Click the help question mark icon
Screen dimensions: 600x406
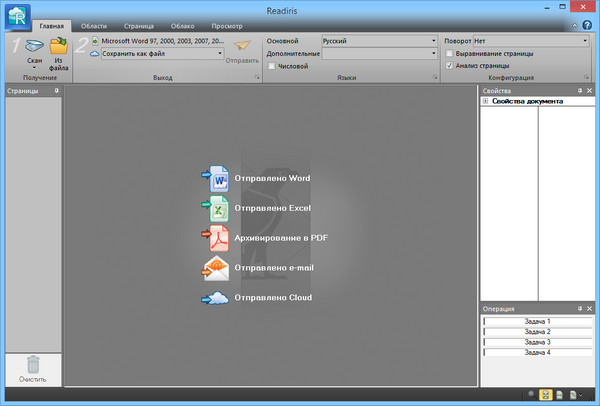point(587,25)
